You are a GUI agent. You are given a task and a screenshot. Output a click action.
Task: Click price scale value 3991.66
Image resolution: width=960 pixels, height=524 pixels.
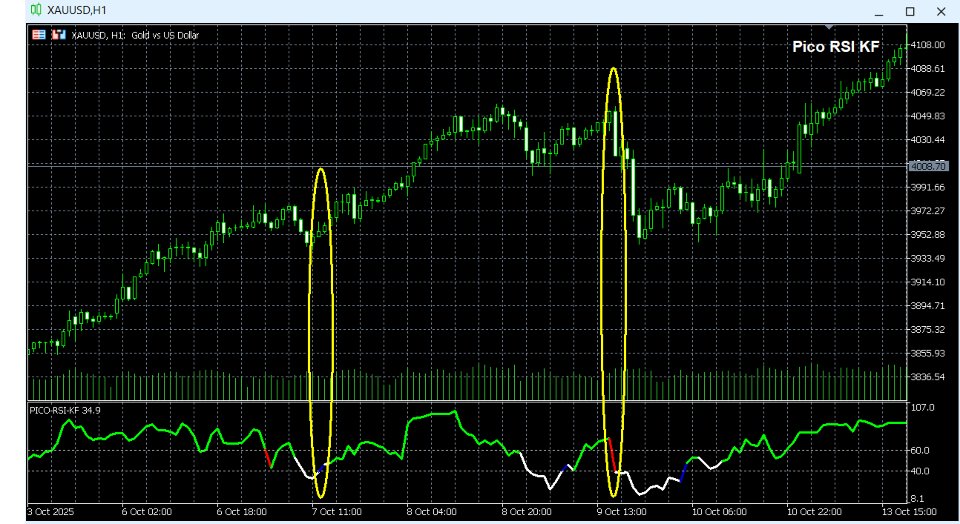click(928, 187)
